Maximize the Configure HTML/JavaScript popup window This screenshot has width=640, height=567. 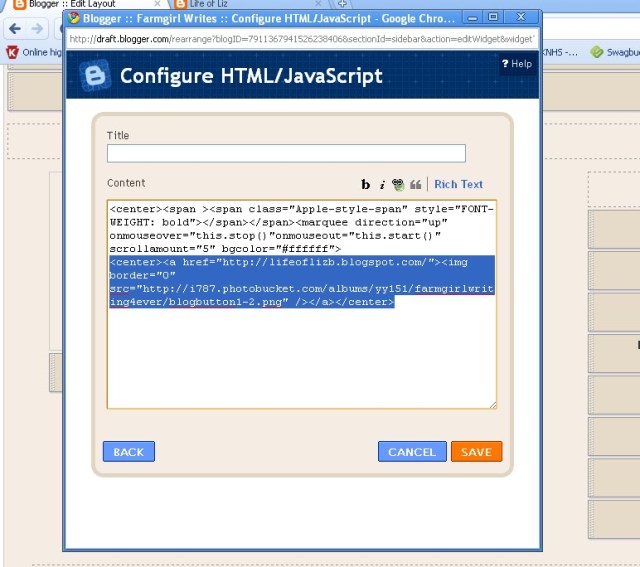point(493,17)
